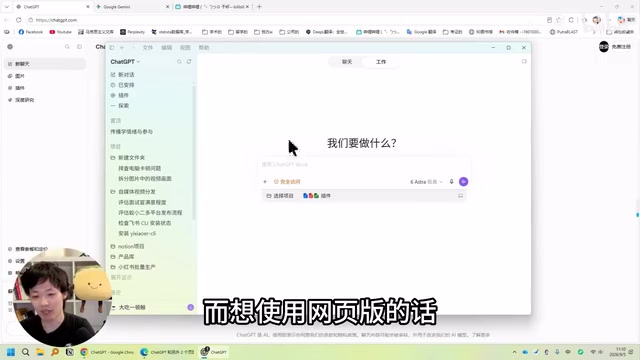This screenshot has width=640, height=360.
Task: Click 选择项目 under prompt box
Action: coord(280,196)
